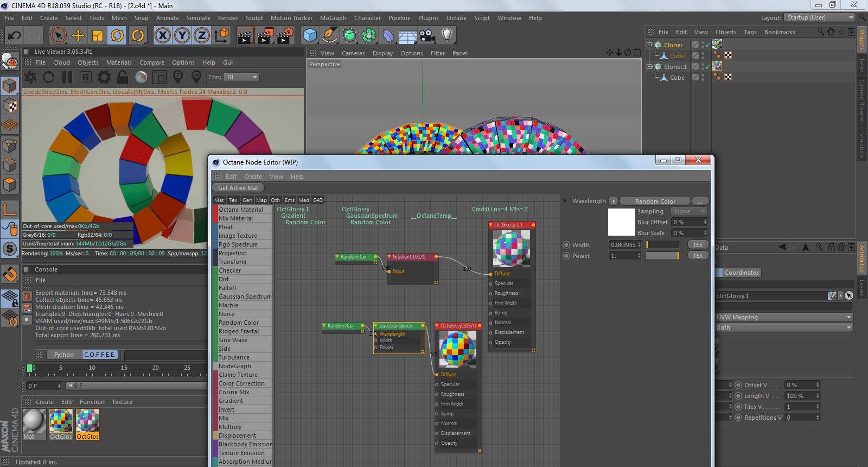The height and width of the screenshot is (467, 868).
Task: Toggle the Length V animation radio
Action: click(738, 396)
